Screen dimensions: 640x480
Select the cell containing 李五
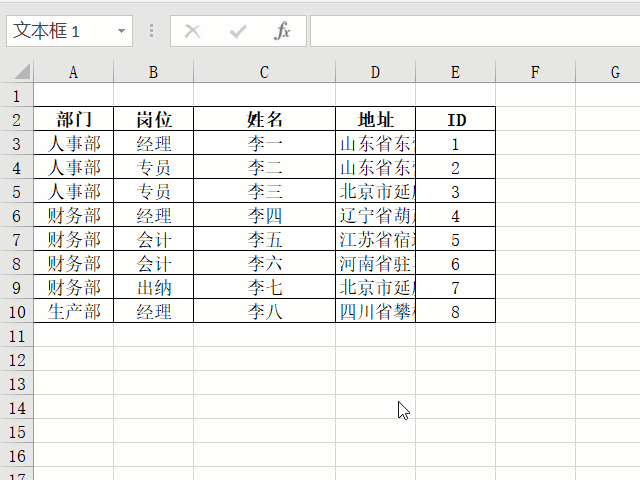click(x=264, y=240)
